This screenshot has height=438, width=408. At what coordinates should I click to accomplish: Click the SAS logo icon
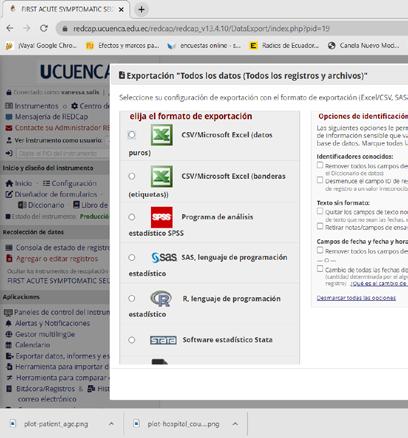[164, 257]
